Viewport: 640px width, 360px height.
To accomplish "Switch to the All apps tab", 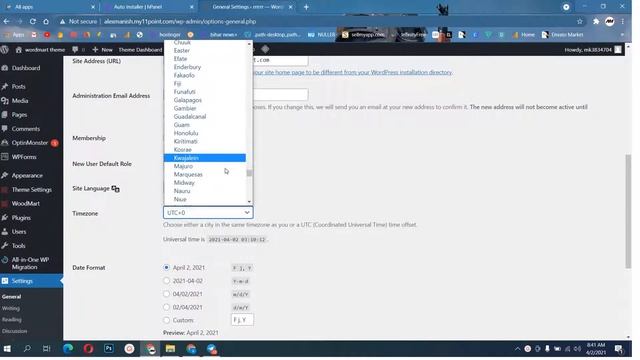I will [49, 7].
